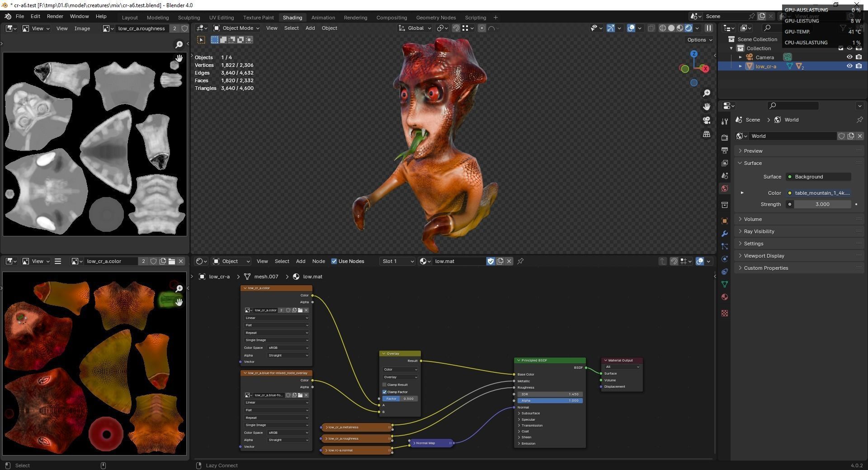Select wireframe viewport shading
This screenshot has height=470, width=868.
click(663, 28)
